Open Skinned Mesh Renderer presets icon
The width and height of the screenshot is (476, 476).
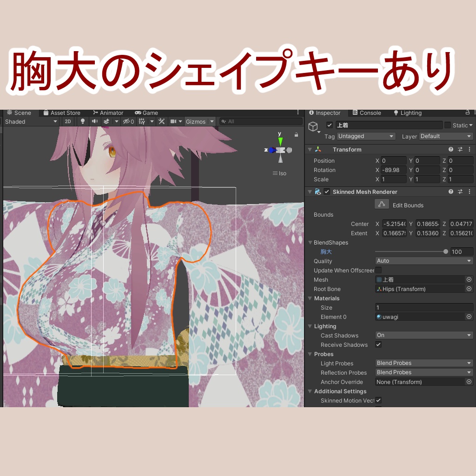(x=460, y=192)
